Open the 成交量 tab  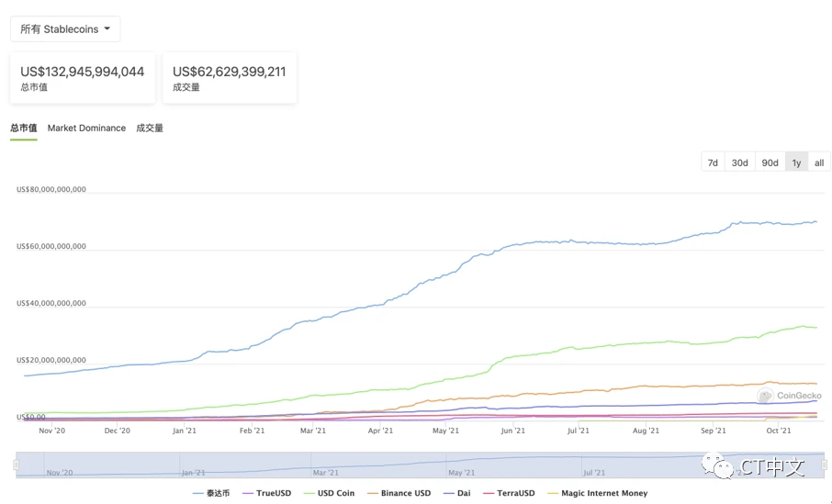point(150,128)
